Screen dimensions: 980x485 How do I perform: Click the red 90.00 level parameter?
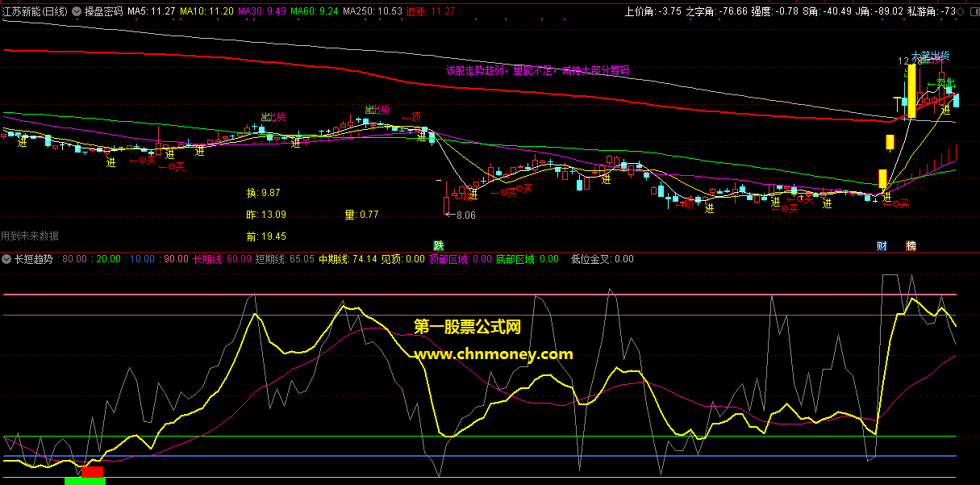click(x=175, y=259)
